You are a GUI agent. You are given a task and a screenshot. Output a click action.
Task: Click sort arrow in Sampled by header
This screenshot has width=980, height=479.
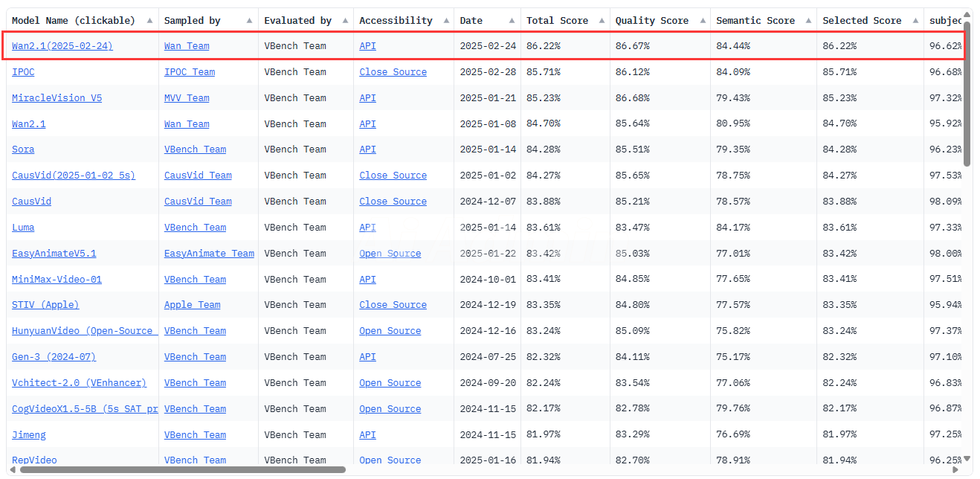coord(249,21)
